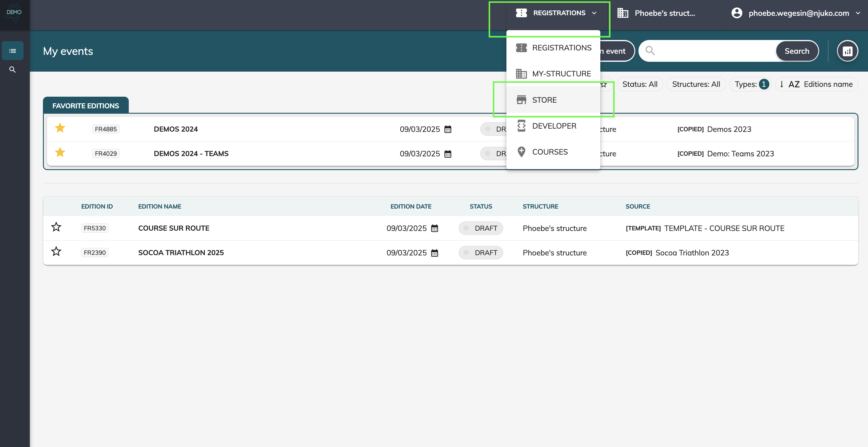Toggle DRAFT status of SOCOA TRIATHLON 2025

pyautogui.click(x=481, y=253)
